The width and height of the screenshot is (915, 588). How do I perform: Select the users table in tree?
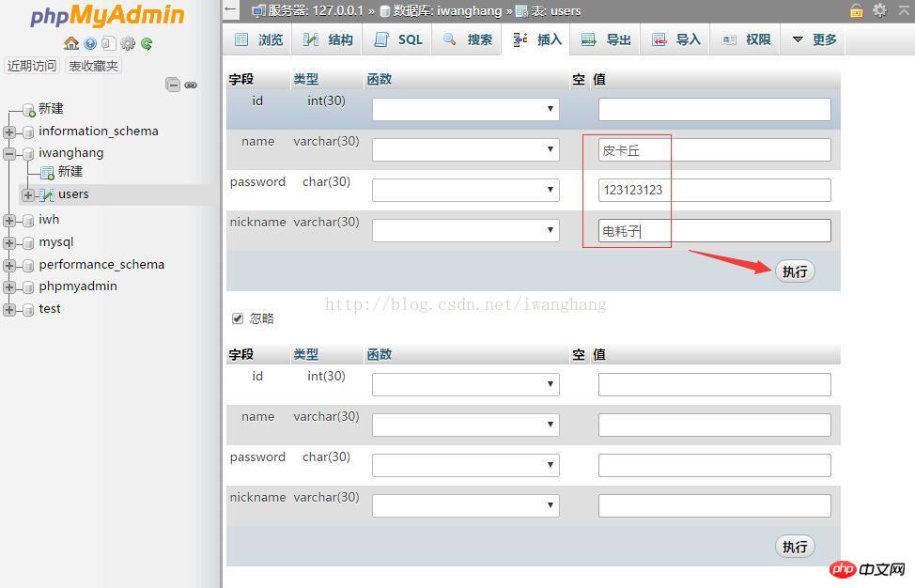point(73,194)
